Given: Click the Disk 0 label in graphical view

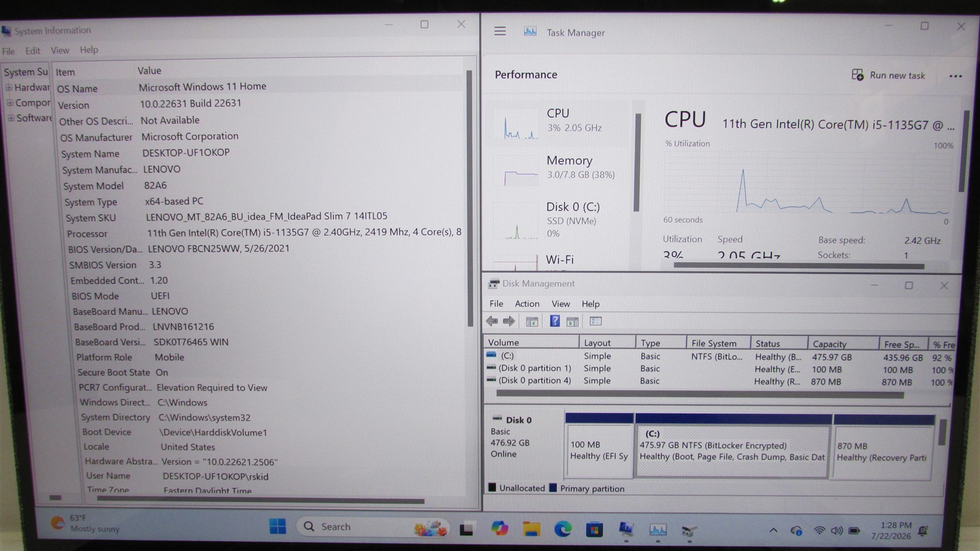Looking at the screenshot, I should tap(519, 420).
